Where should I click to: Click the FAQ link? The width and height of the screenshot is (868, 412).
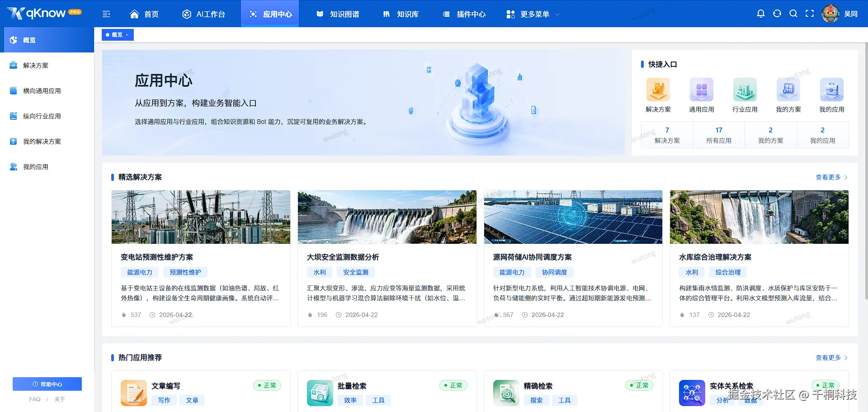pos(35,399)
